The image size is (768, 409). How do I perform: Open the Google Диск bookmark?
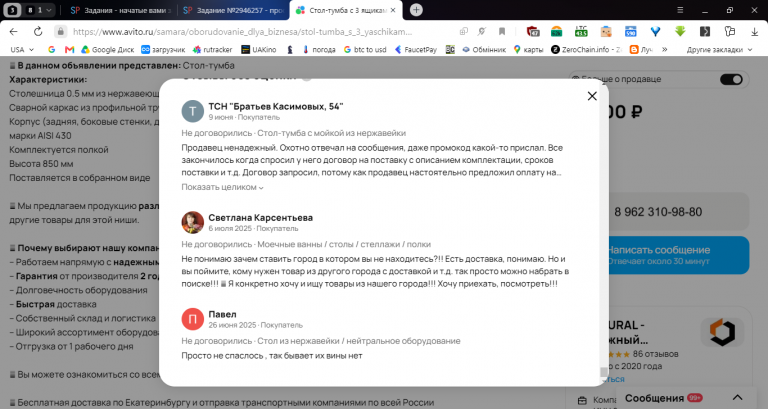[x=108, y=49]
